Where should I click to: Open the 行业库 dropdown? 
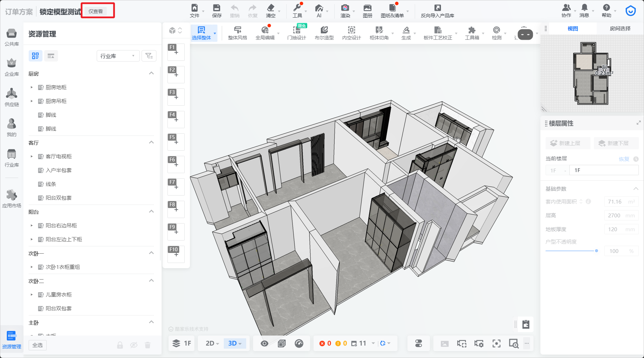(118, 56)
